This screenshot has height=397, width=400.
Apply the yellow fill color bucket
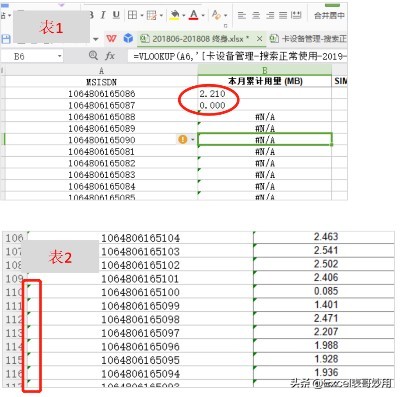coord(175,15)
